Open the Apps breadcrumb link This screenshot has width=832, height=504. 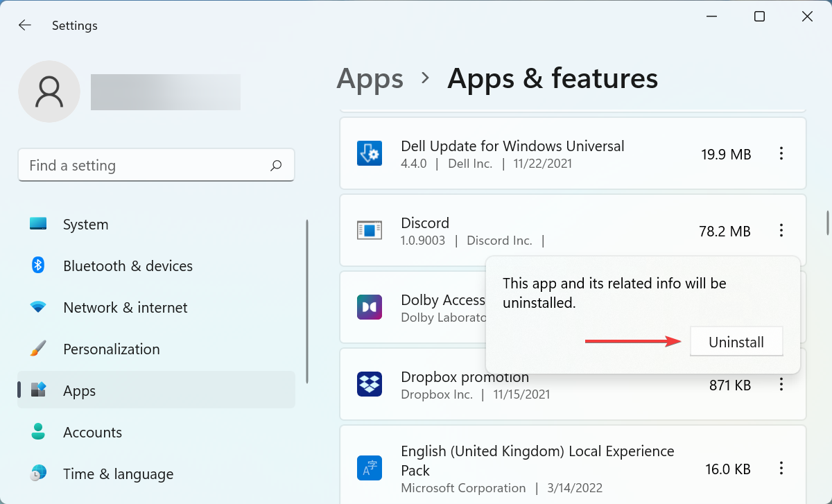pos(370,78)
